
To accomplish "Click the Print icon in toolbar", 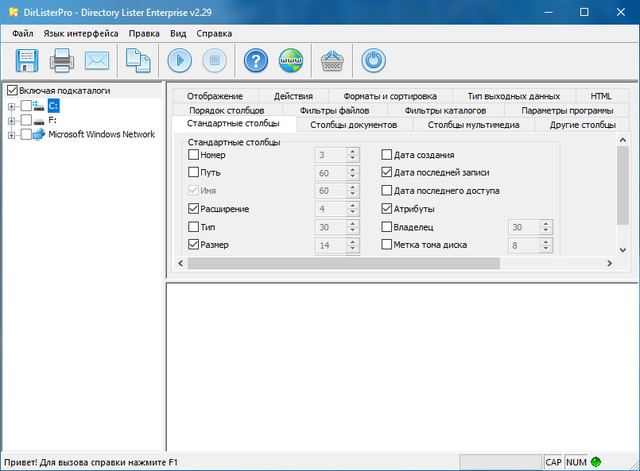I will coord(61,60).
